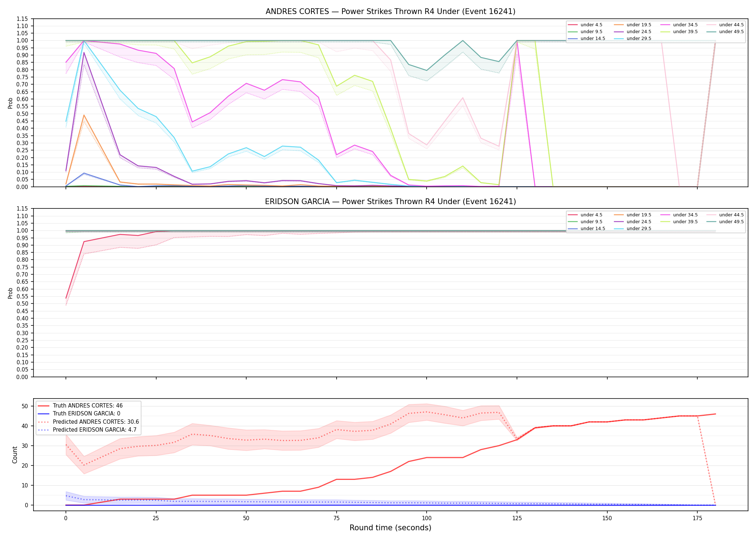756x540 pixels.
Task: Click 'Truth ERIDSON GARCIA: 0' legend entry
Action: click(86, 414)
